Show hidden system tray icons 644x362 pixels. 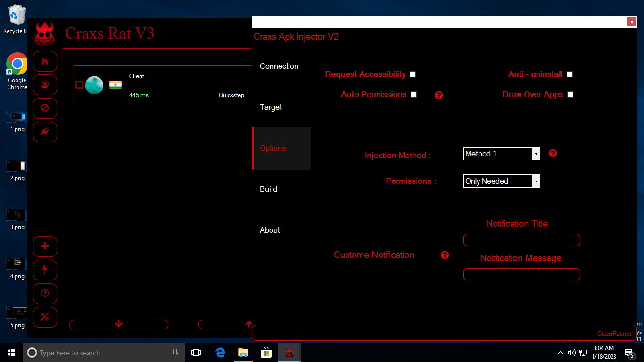[561, 353]
